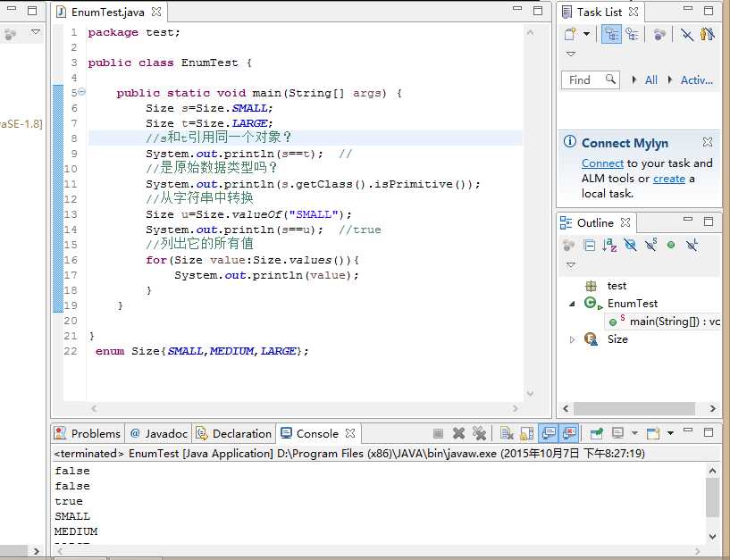The height and width of the screenshot is (560, 730).
Task: Expand the arrow before All working set
Action: [634, 80]
